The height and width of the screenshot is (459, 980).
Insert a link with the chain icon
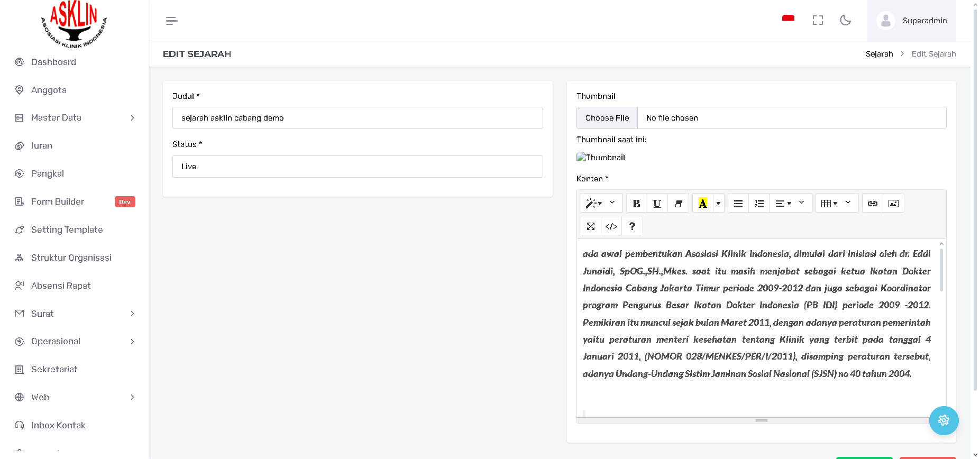tap(873, 204)
